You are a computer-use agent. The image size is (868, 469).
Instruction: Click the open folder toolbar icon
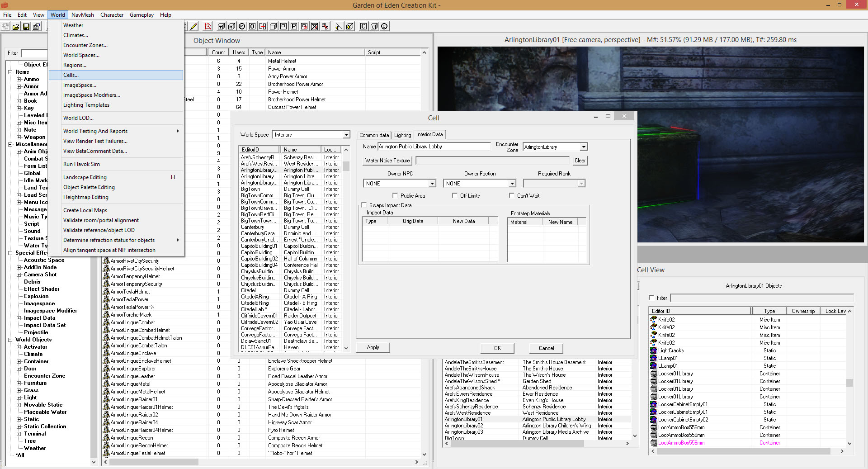pyautogui.click(x=16, y=27)
